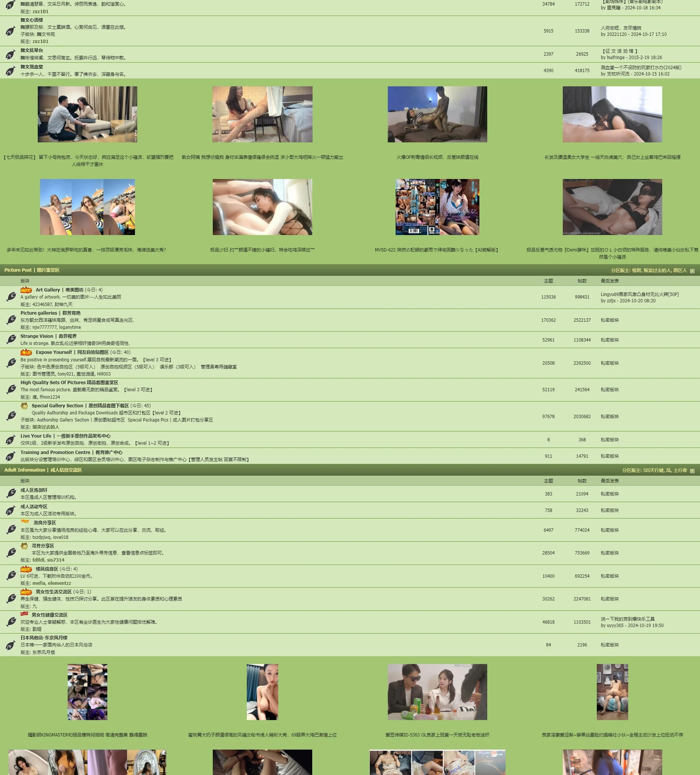Screen dimensions: 700x775
Task: Open the 舞文心语楼 forum
Action: [31, 20]
